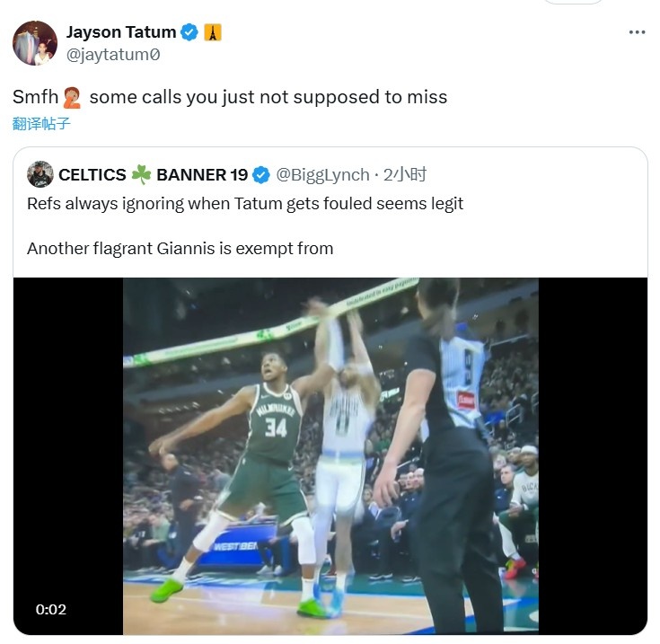The height and width of the screenshot is (644, 660).
Task: Play the quoted basketball video
Action: (x=330, y=455)
